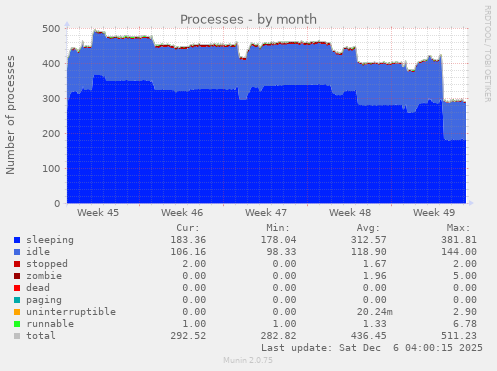Click runnable average value 1.33

click(375, 324)
